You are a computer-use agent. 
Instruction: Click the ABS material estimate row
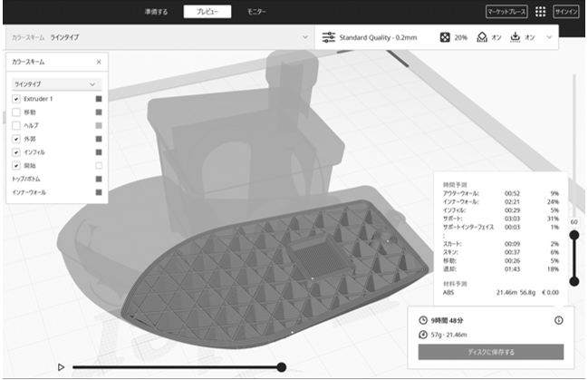(501, 292)
